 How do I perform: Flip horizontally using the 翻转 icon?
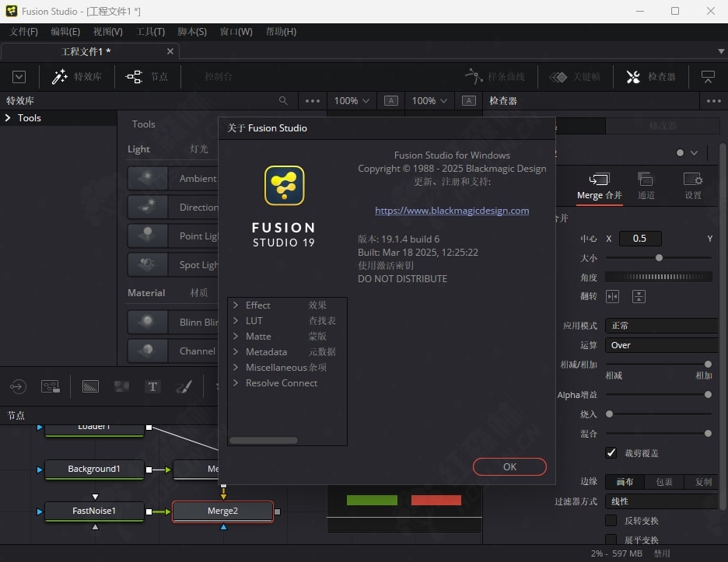pos(612,297)
